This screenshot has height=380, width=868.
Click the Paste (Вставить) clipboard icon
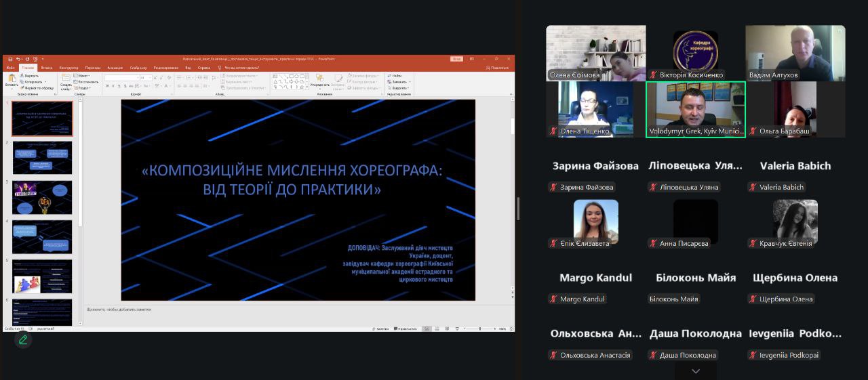12,80
